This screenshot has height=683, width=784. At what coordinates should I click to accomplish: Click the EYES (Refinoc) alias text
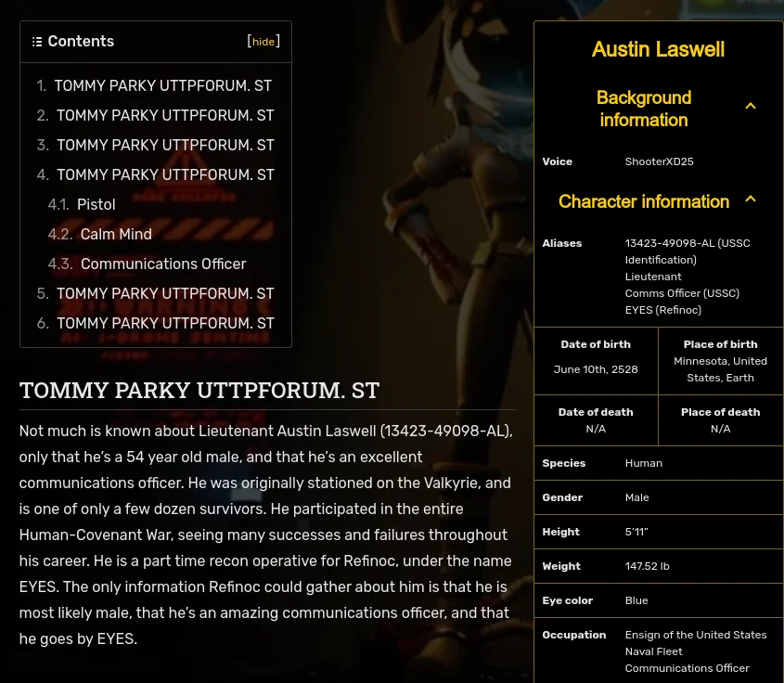pyautogui.click(x=662, y=310)
